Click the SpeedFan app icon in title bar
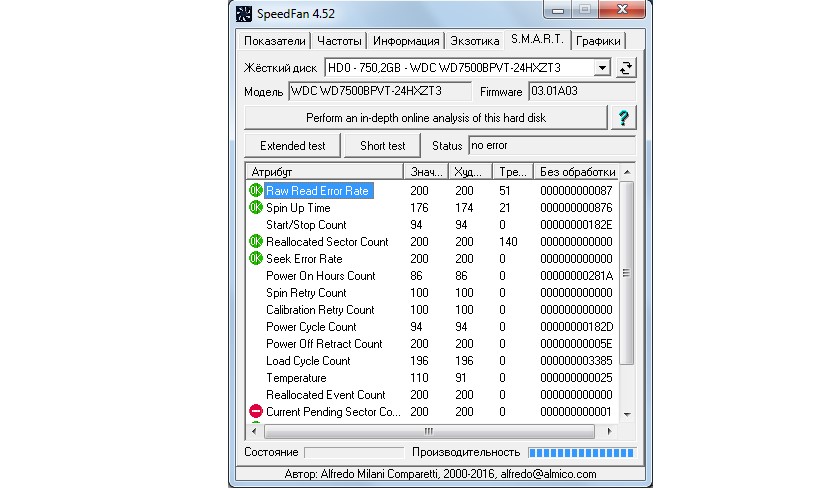830x489 pixels. pyautogui.click(x=243, y=14)
